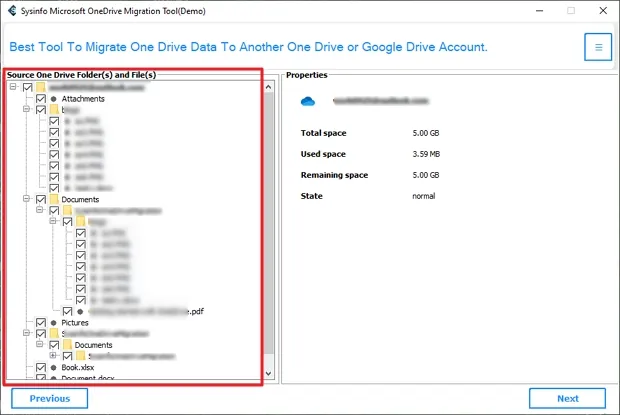620x415 pixels.
Task: Collapse the top-level Documents folder node
Action: [26, 200]
